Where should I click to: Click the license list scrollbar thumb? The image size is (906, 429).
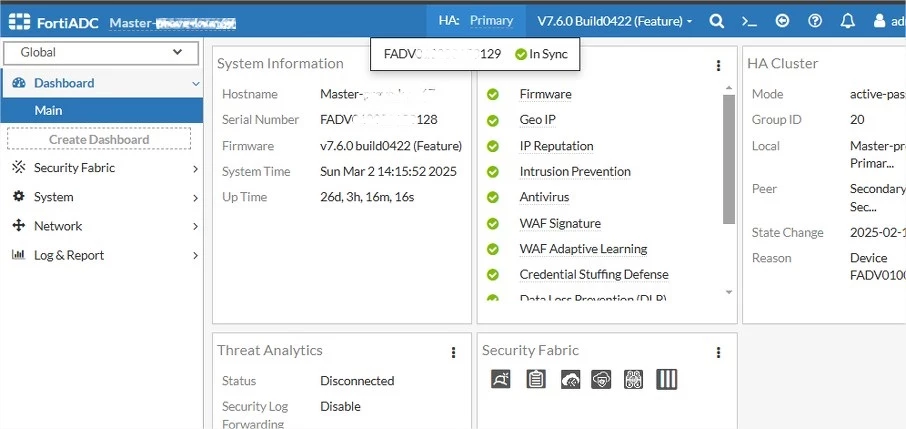click(729, 159)
